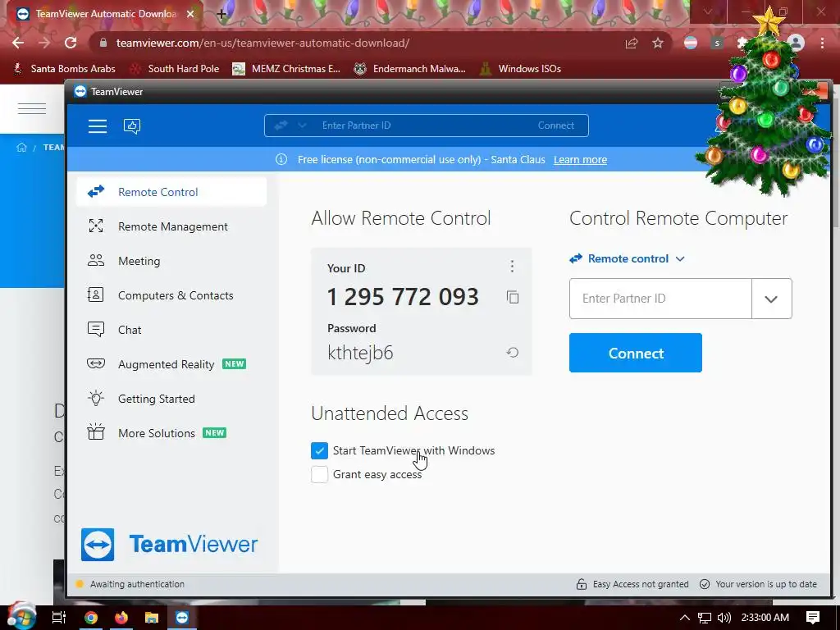Open Remote Management in sidebar

(x=171, y=226)
